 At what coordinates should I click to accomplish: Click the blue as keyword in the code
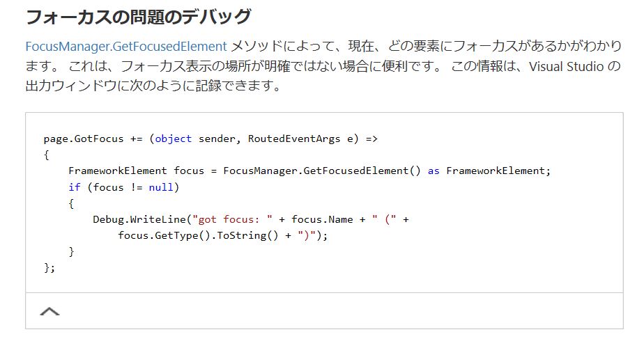[434, 171]
